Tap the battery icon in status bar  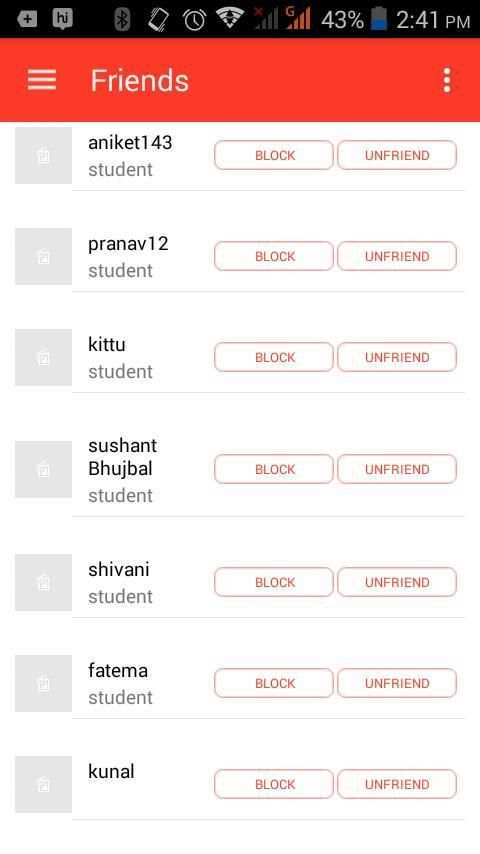click(379, 19)
